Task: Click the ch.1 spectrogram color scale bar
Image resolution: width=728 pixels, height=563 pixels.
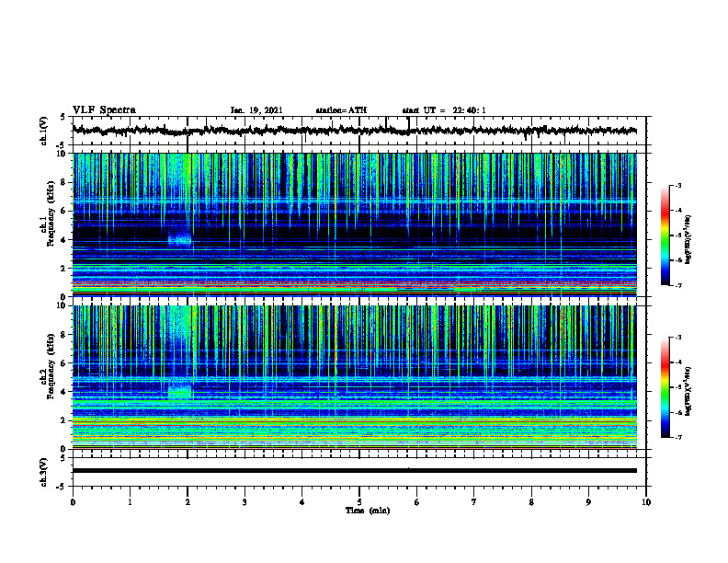Action: 665,236
